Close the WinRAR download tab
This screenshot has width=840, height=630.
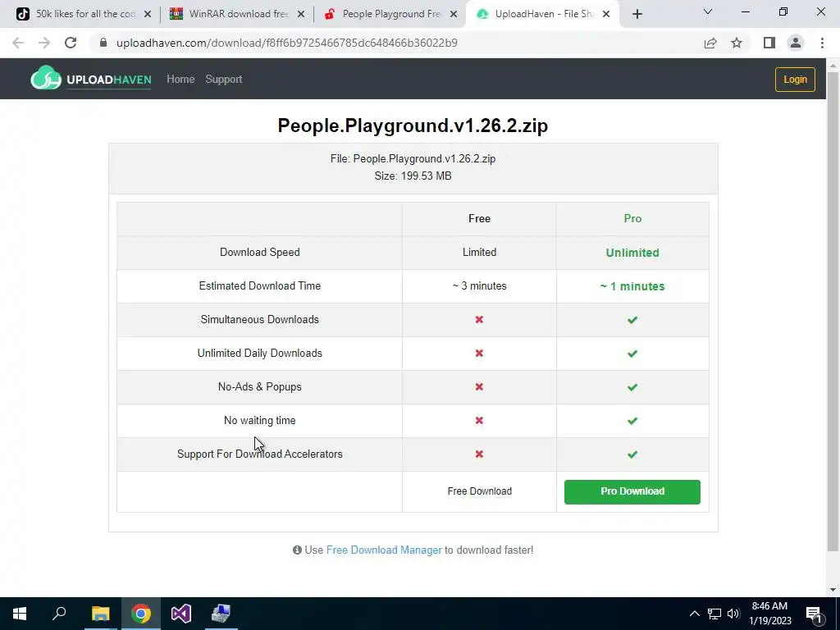(x=300, y=14)
